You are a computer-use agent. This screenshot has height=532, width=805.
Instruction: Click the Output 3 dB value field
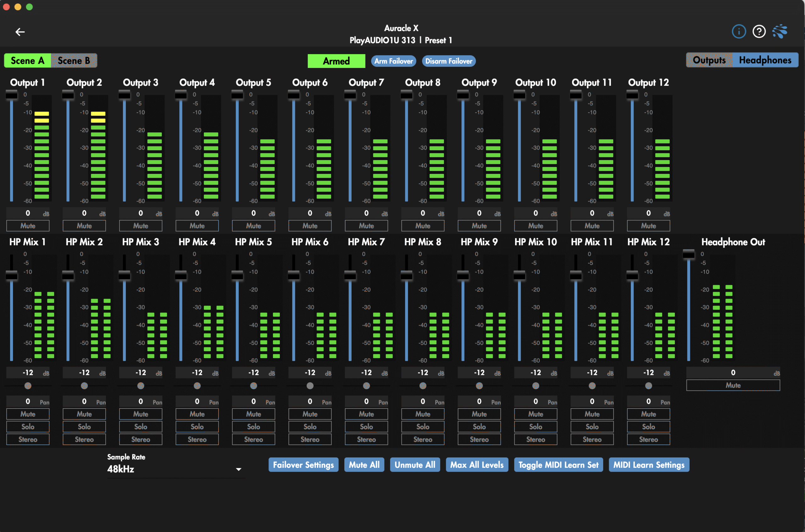pos(141,213)
